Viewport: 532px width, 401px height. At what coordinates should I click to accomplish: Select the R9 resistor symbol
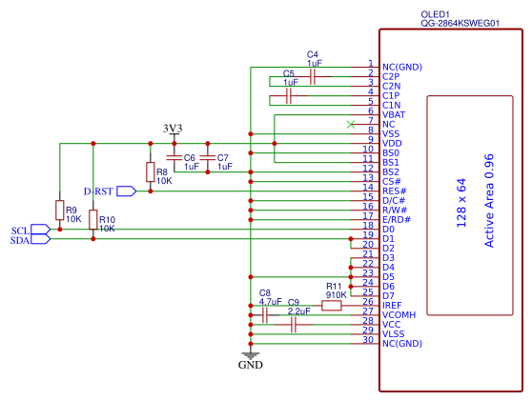(60, 211)
